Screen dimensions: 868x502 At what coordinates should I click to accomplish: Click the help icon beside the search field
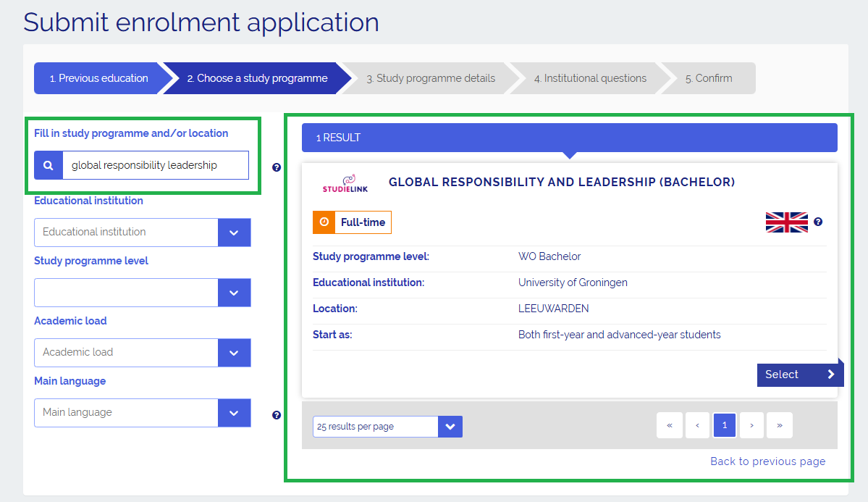coord(277,167)
